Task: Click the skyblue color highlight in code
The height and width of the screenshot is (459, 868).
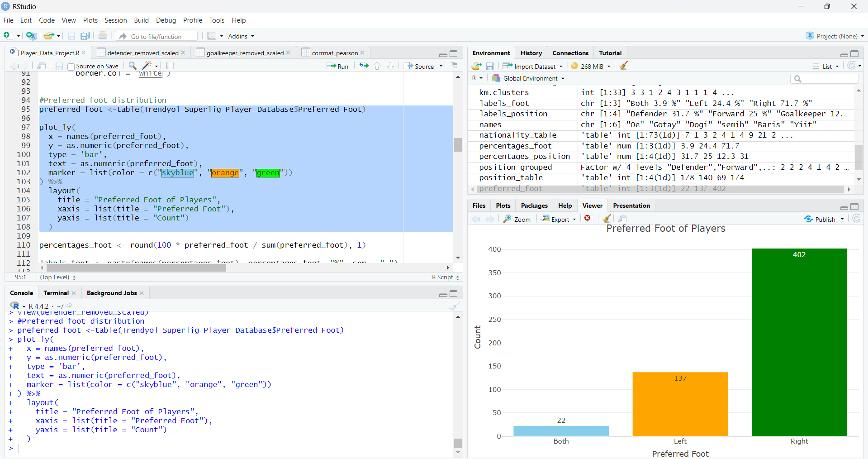Action: tap(178, 172)
